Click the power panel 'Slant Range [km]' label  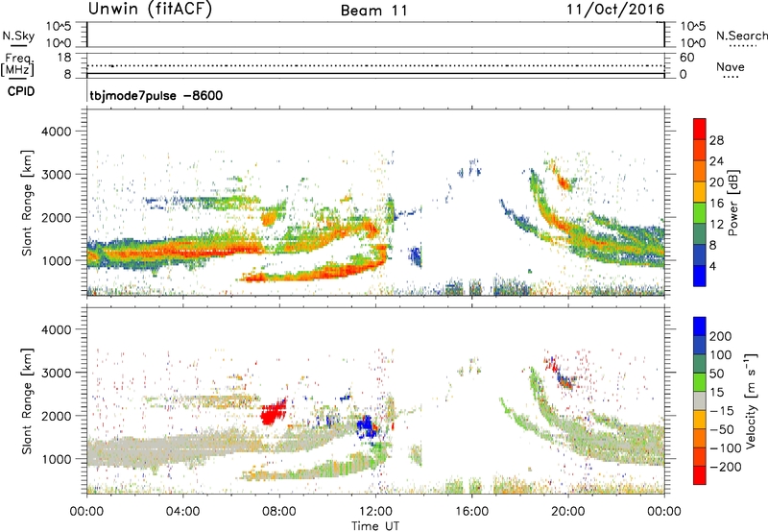(x=27, y=203)
